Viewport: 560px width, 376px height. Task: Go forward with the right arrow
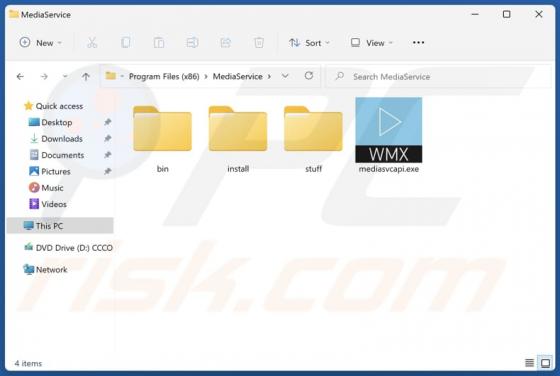44,76
